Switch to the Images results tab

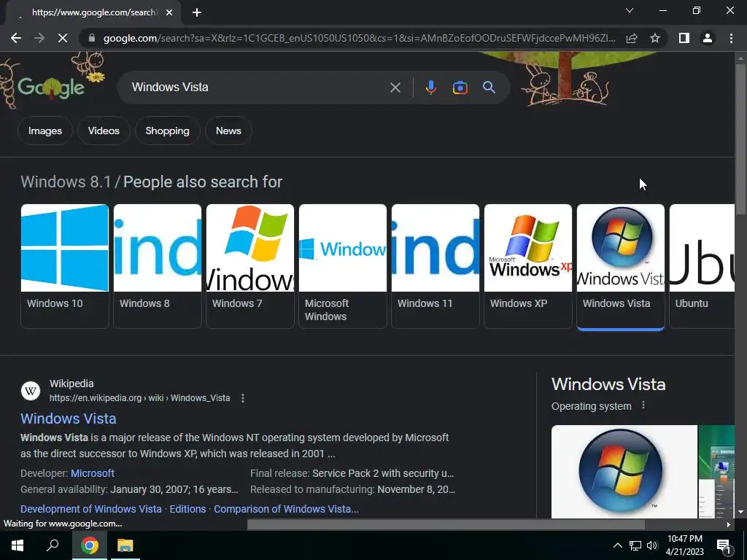(44, 131)
